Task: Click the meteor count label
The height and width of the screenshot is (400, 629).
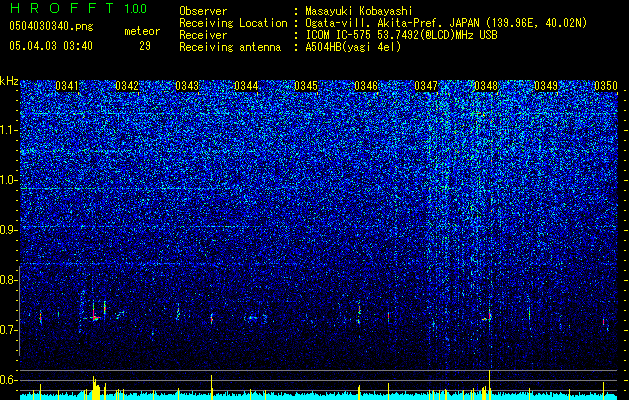Action: [x=142, y=31]
